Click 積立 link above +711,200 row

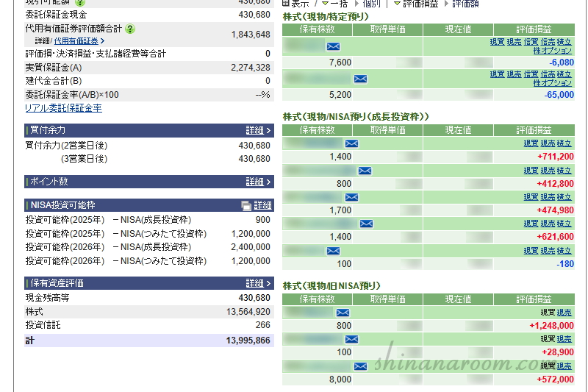coord(564,143)
